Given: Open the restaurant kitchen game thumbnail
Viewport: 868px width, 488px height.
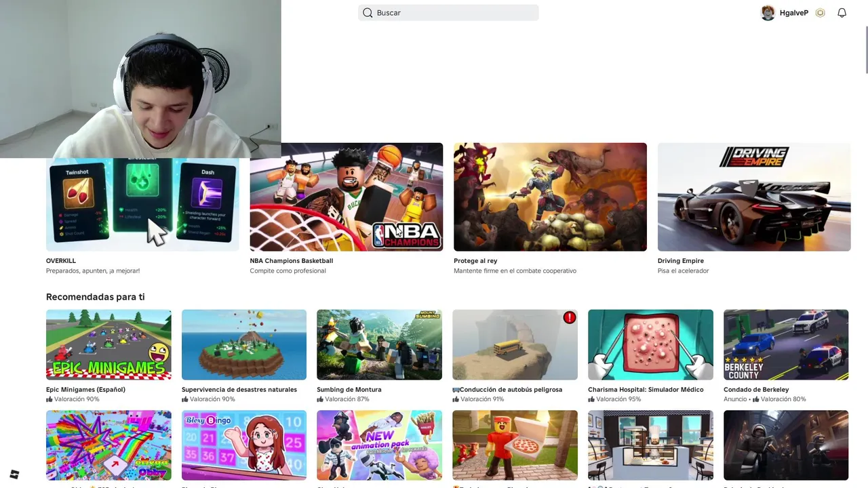Looking at the screenshot, I should [x=650, y=445].
